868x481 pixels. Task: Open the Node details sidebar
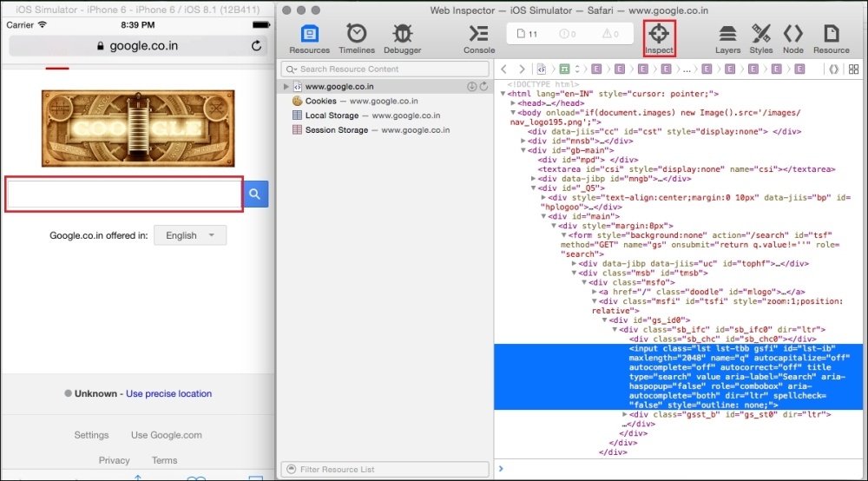792,39
